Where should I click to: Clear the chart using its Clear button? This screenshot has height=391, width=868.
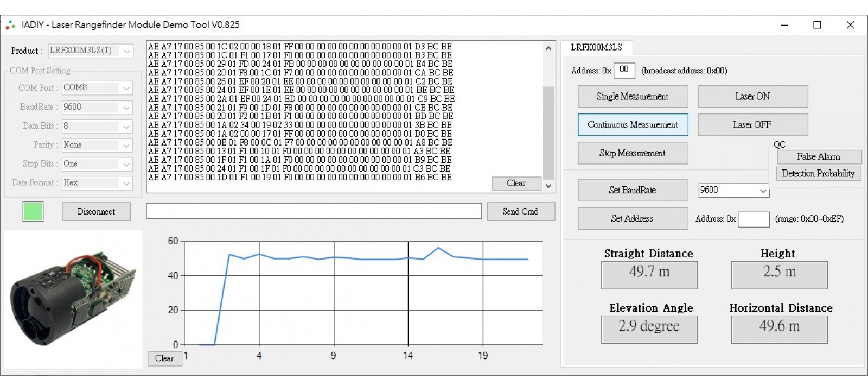(x=164, y=358)
